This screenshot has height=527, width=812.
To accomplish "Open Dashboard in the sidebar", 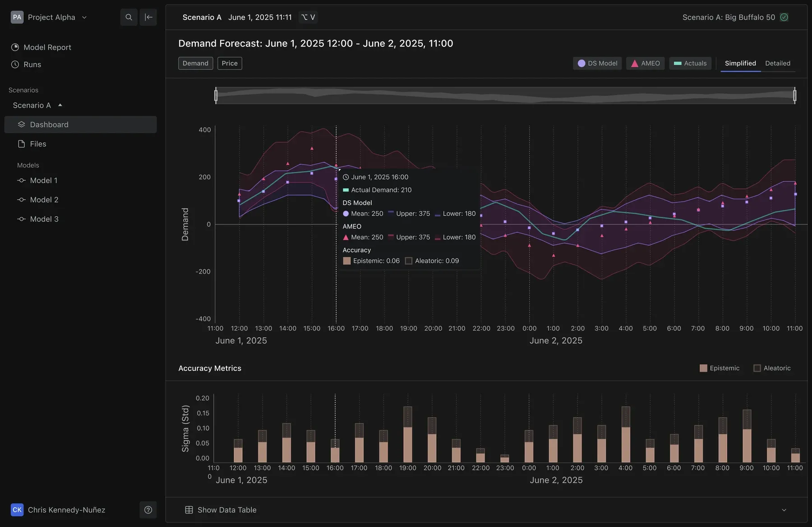I will pyautogui.click(x=80, y=124).
